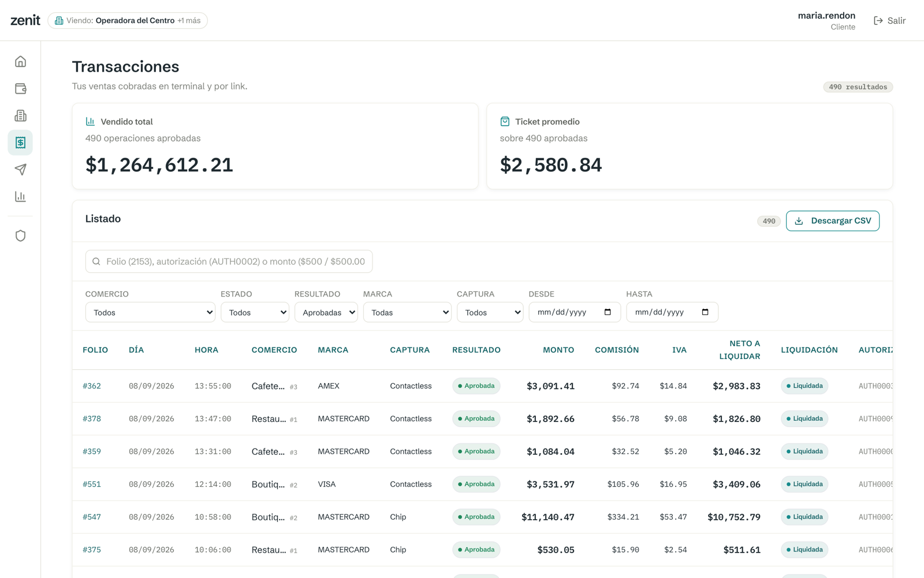Open the Viendo Operadora del Centro selector
Viewport: 924px width, 578px height.
pyautogui.click(x=128, y=21)
